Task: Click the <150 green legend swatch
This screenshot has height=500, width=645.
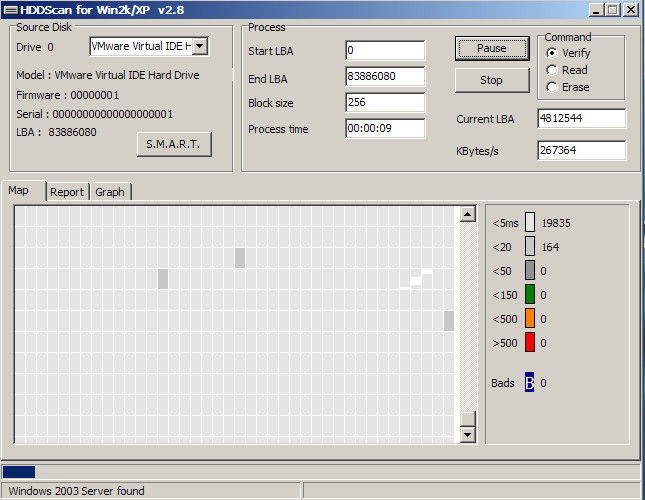Action: pyautogui.click(x=530, y=294)
